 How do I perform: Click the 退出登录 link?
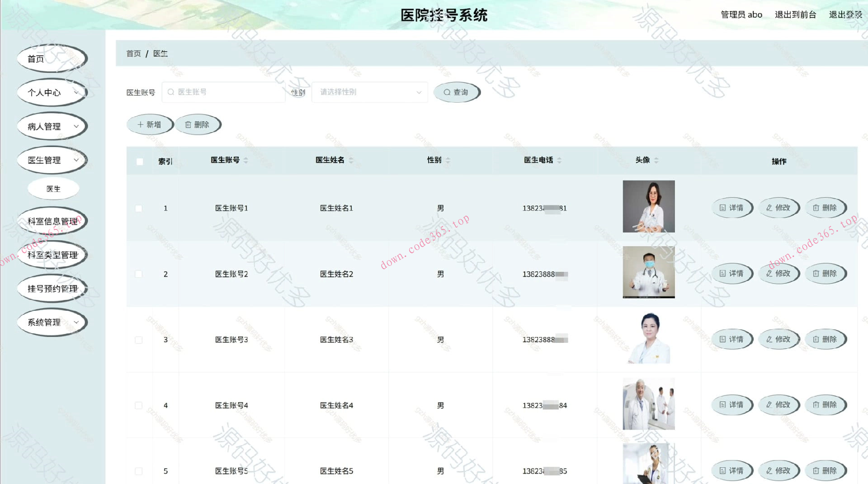click(844, 14)
